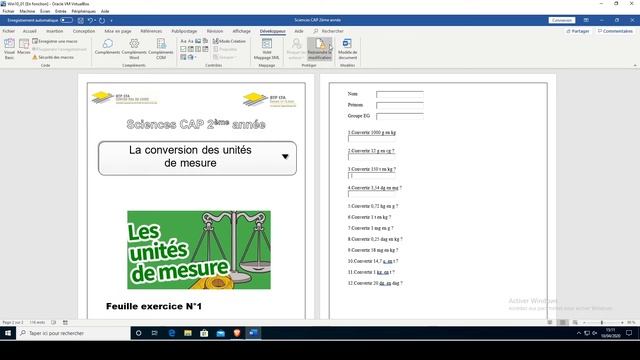Viewport: 640px width, 360px height.
Task: Switch to the Révision tab
Action: point(215,31)
